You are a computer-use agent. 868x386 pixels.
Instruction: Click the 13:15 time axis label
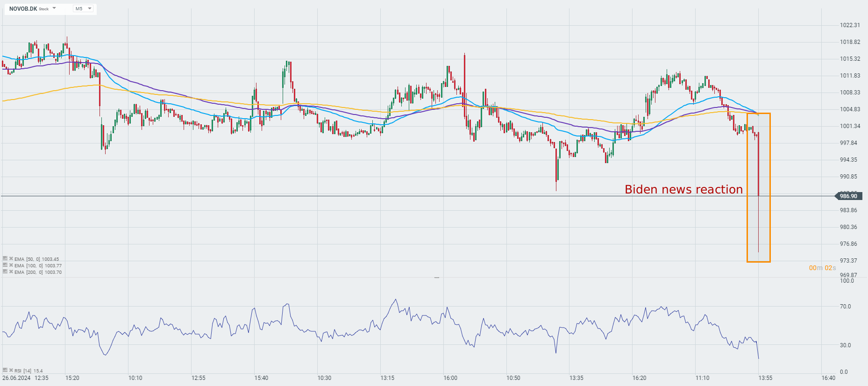click(x=387, y=378)
